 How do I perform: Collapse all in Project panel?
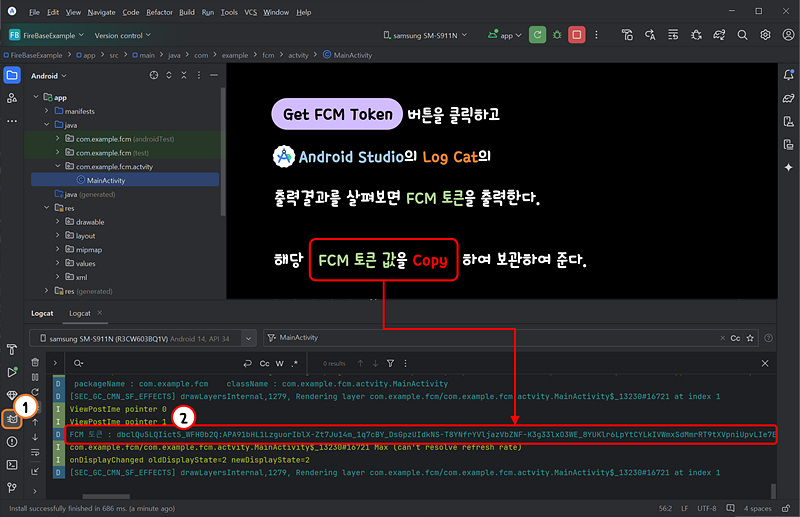(x=184, y=75)
